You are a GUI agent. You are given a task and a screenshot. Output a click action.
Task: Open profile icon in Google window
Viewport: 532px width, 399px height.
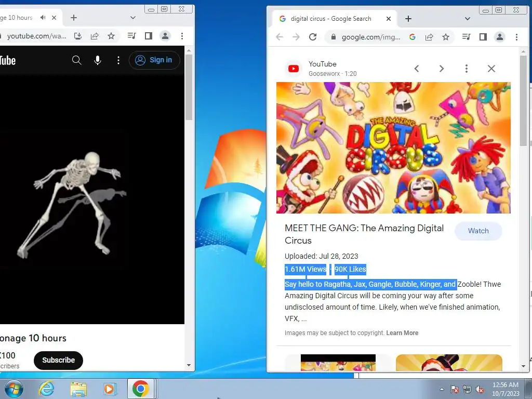(x=500, y=37)
